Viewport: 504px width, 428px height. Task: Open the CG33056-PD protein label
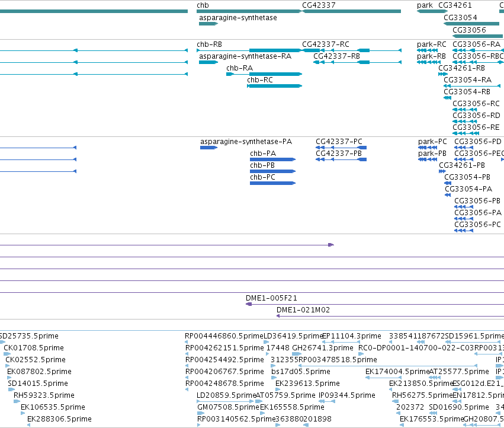[477, 142]
